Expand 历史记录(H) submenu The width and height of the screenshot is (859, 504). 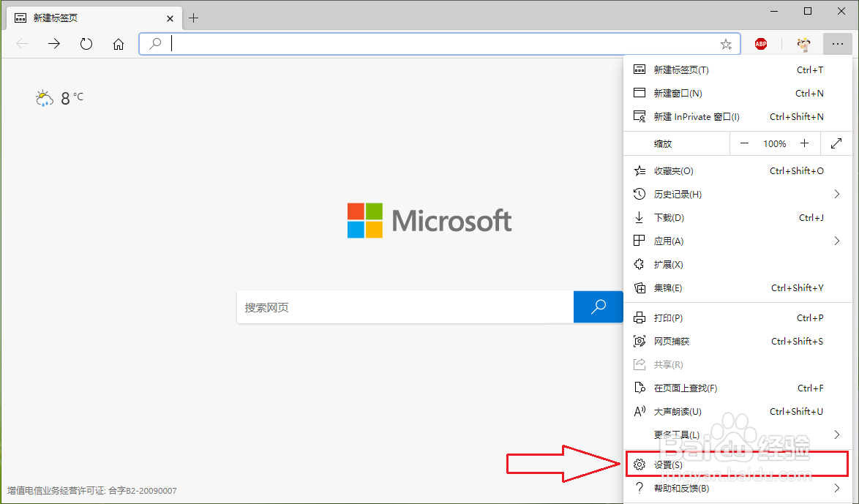(738, 195)
